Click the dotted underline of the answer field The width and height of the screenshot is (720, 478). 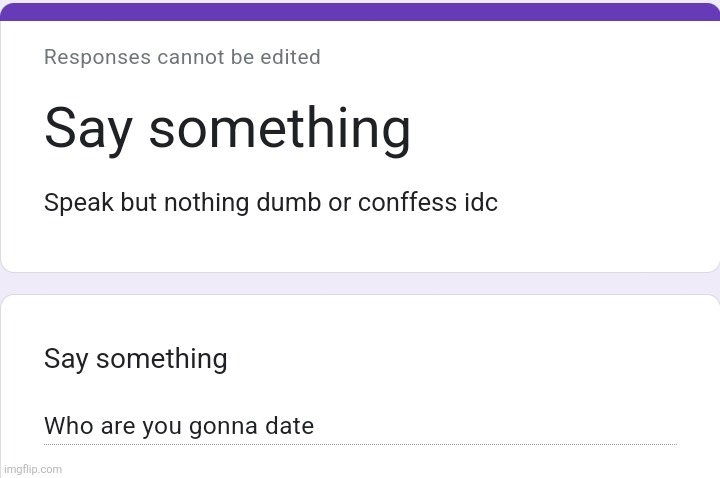point(500,444)
